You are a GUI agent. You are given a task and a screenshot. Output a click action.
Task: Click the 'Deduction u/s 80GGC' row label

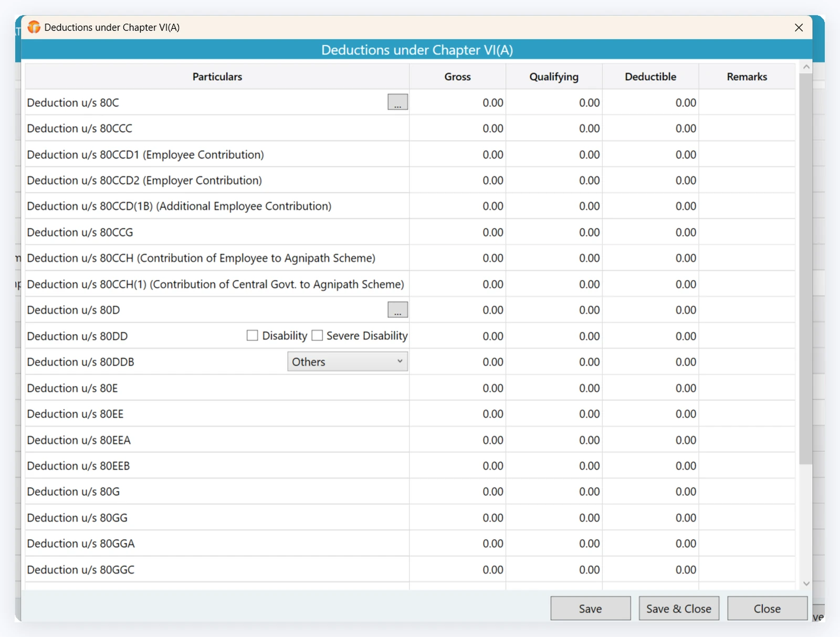(81, 570)
